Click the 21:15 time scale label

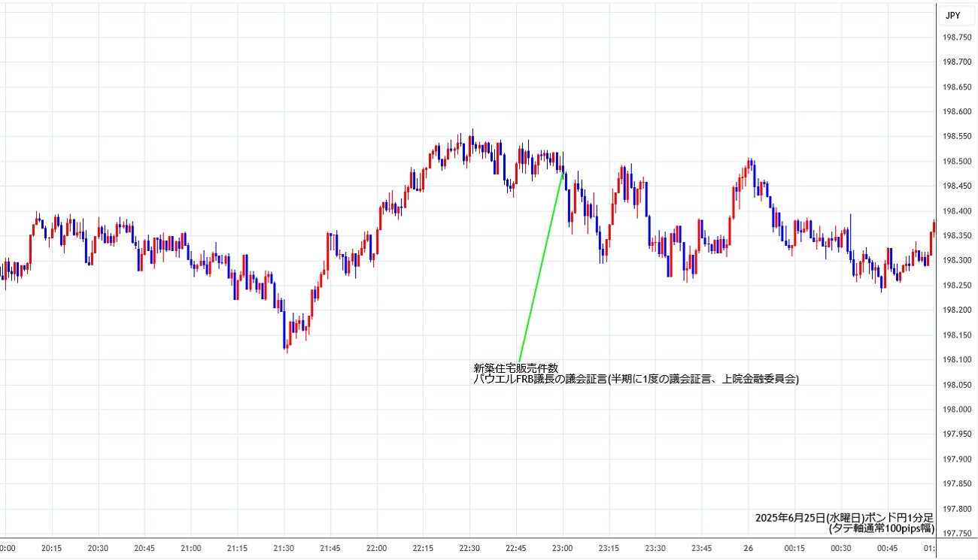(x=238, y=549)
